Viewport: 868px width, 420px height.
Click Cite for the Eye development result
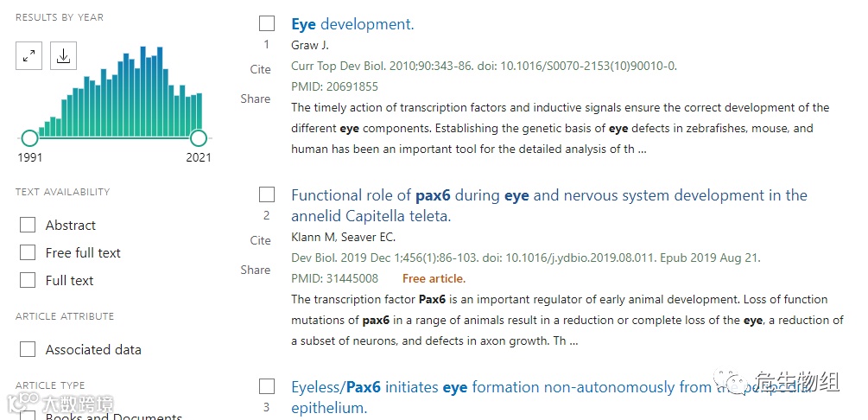pyautogui.click(x=260, y=69)
